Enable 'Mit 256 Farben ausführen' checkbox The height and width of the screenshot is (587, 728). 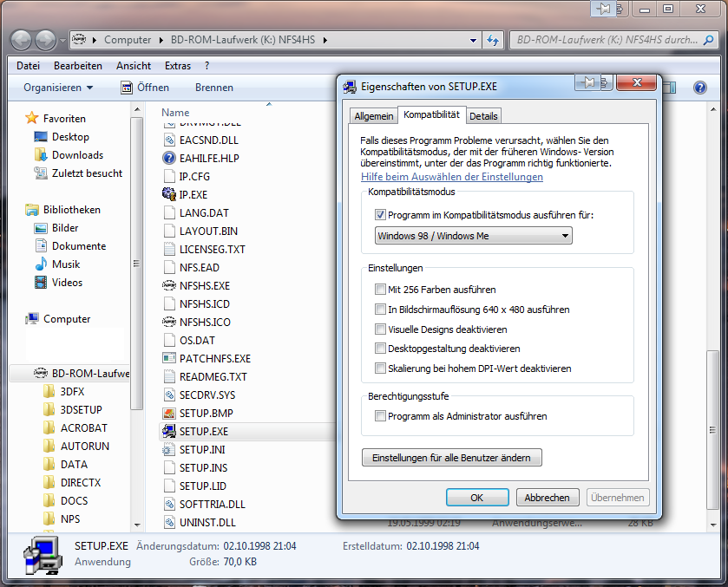tap(380, 290)
